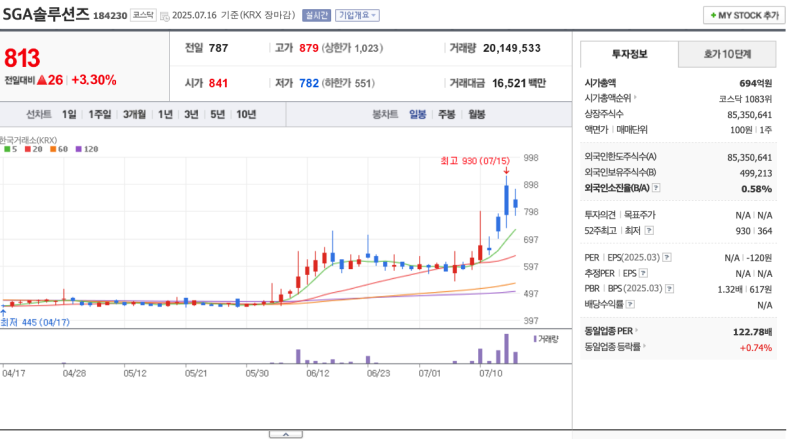Click the 코스닥 market badge

click(x=143, y=15)
